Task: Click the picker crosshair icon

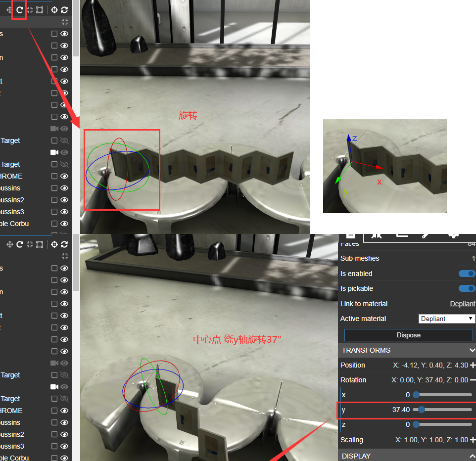Action: [53, 9]
